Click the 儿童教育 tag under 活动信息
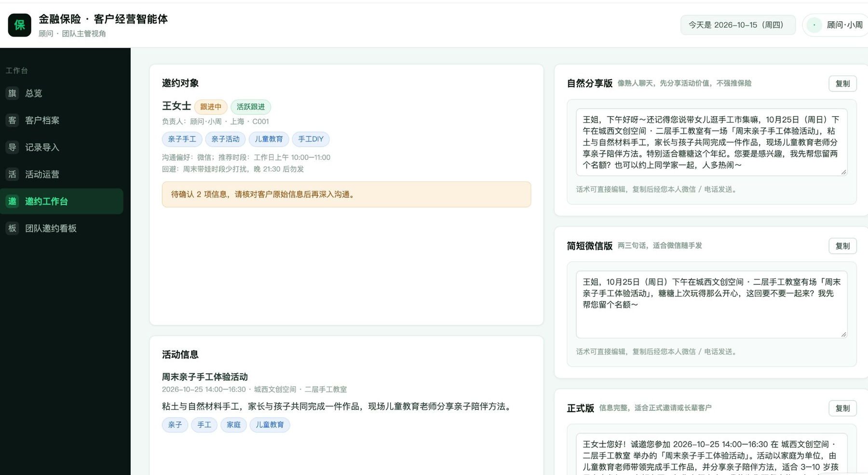The height and width of the screenshot is (475, 868). (270, 425)
